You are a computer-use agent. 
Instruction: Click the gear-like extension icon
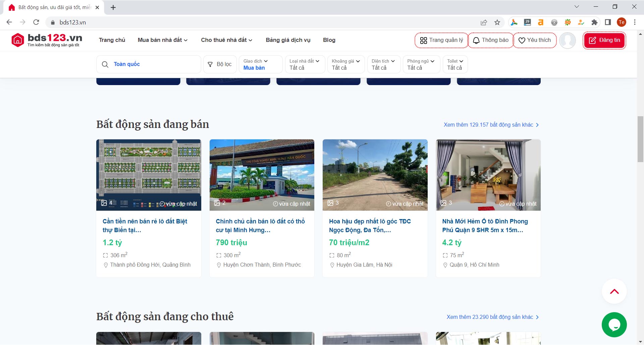pos(554,22)
